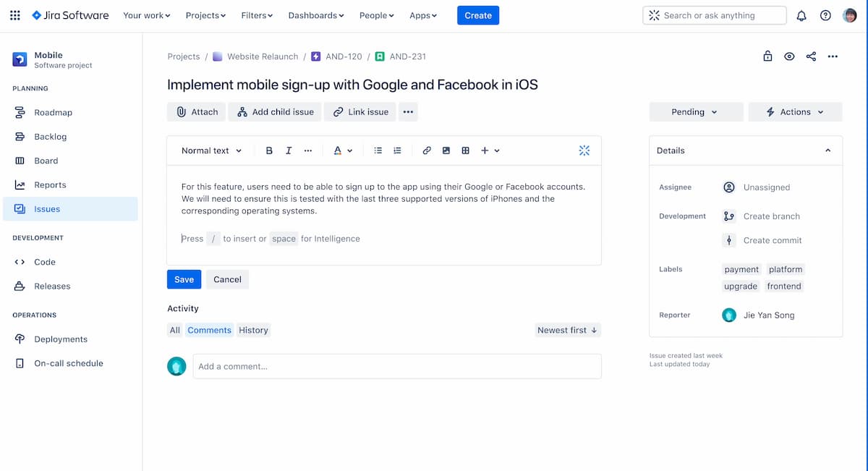
Task: Expand the Normal text style dropdown
Action: (x=211, y=150)
